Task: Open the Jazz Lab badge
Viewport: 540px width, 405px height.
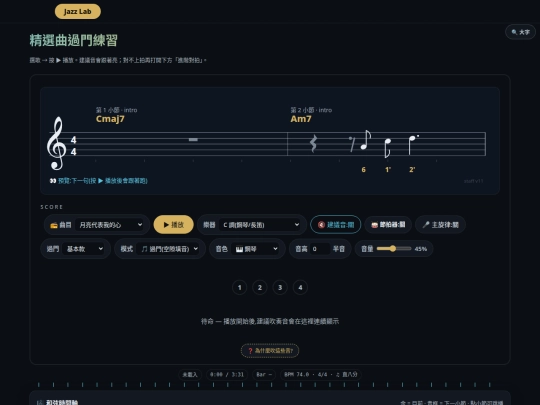Action: pyautogui.click(x=78, y=11)
